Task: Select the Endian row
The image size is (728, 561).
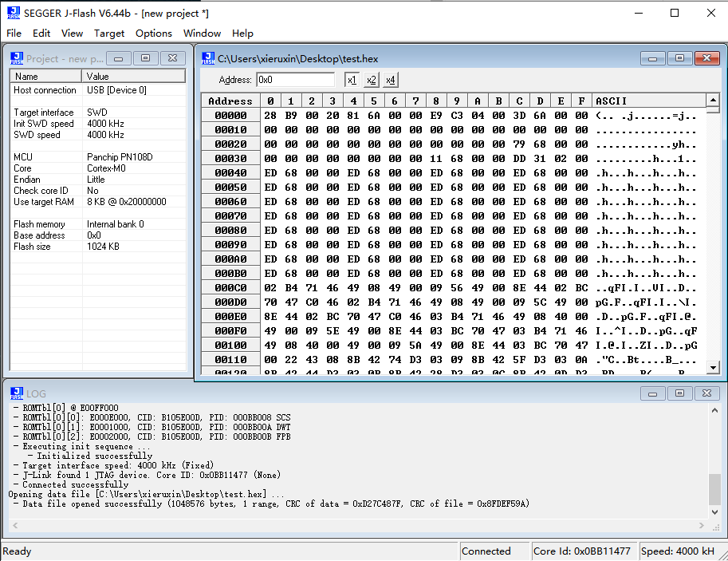Action: tap(98, 180)
